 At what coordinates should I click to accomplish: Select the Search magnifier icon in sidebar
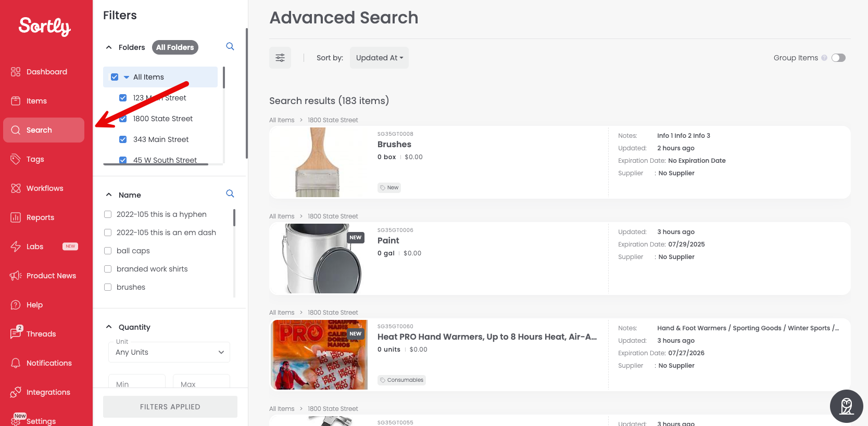click(x=16, y=130)
